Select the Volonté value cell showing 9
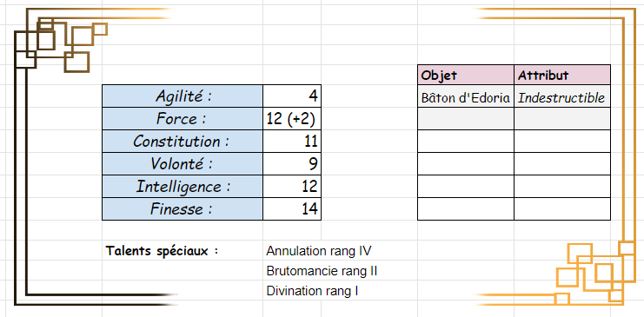644x317 pixels. (x=292, y=164)
